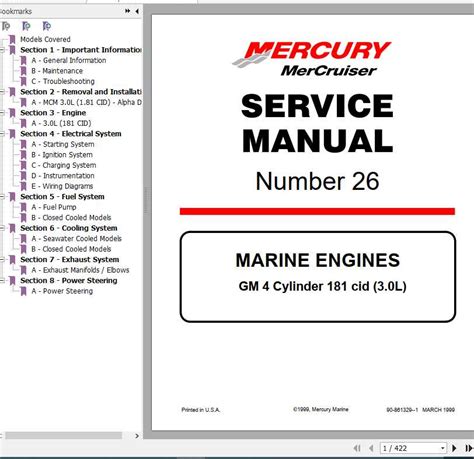This screenshot has height=459, width=474.
Task: Click the bookmark icon beside 'B - Maintenance'
Action: pyautogui.click(x=23, y=71)
